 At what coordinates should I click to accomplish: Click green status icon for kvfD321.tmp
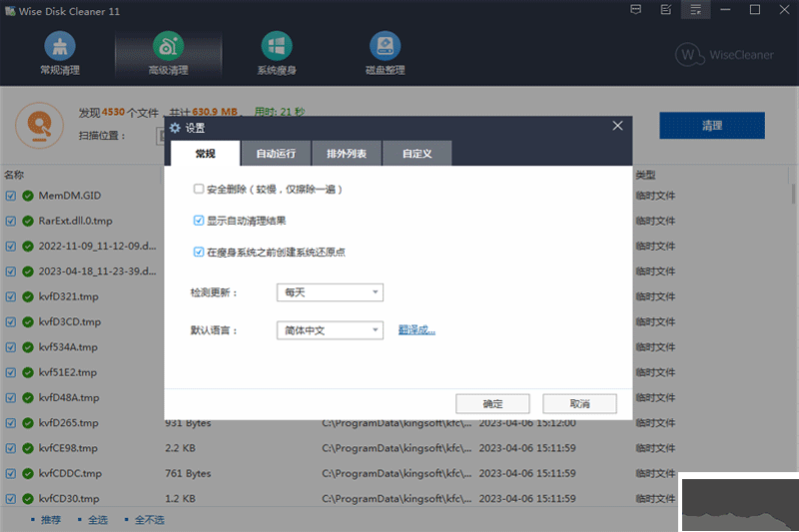(x=28, y=296)
